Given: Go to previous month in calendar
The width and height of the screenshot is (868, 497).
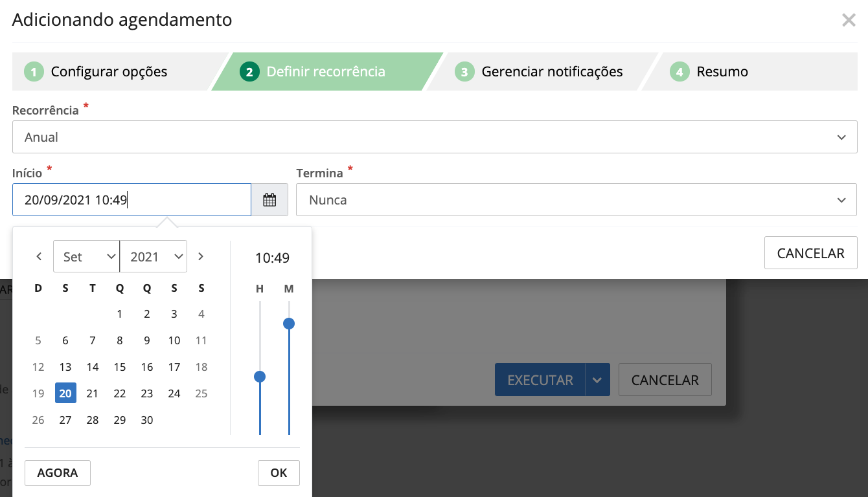Looking at the screenshot, I should point(39,256).
